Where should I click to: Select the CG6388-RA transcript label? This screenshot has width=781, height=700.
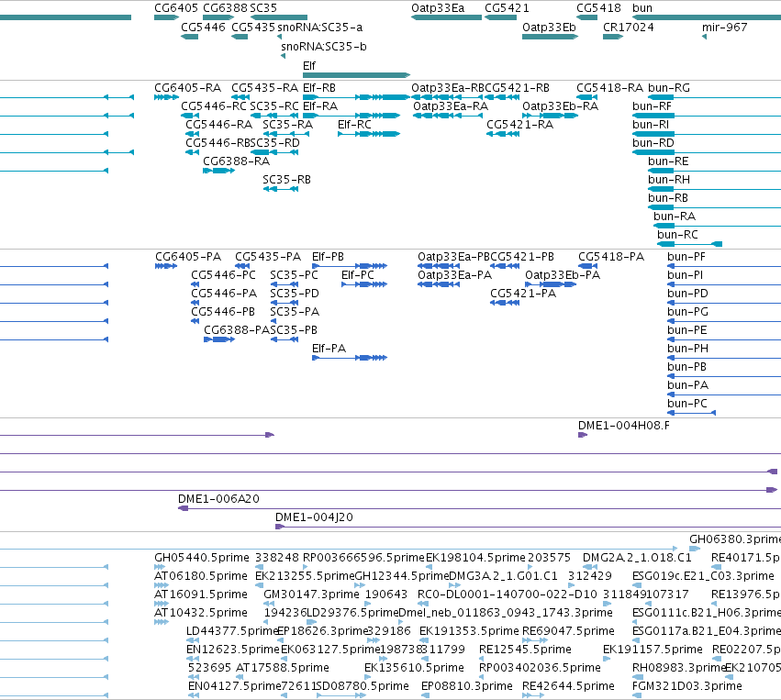pos(236,161)
